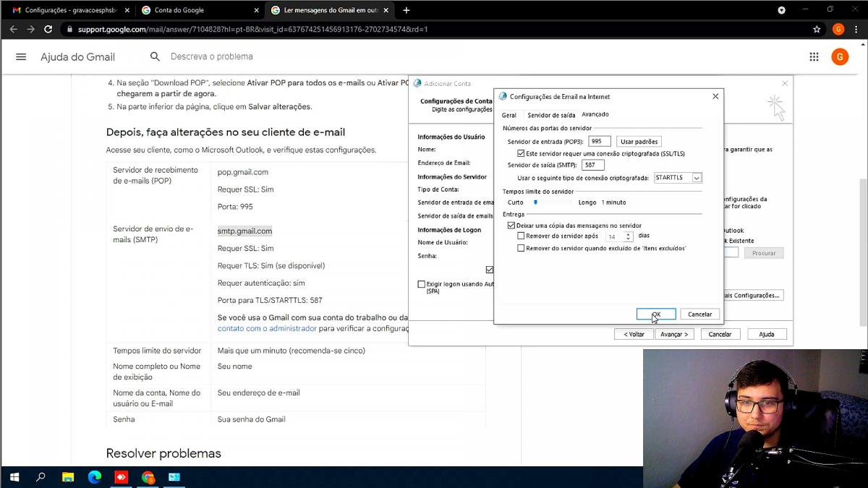This screenshot has height=488, width=868.
Task: Open File Explorer from the taskbar
Action: point(68,477)
